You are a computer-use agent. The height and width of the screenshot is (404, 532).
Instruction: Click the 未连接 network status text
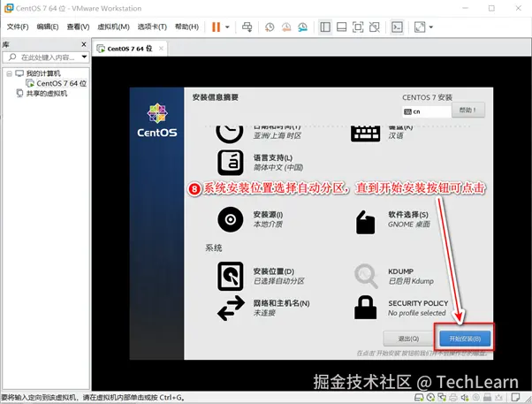(x=264, y=313)
